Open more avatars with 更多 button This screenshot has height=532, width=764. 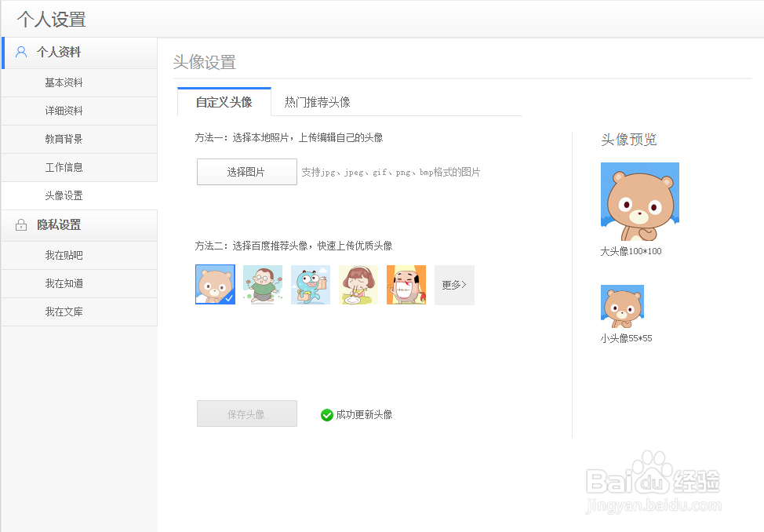(454, 286)
